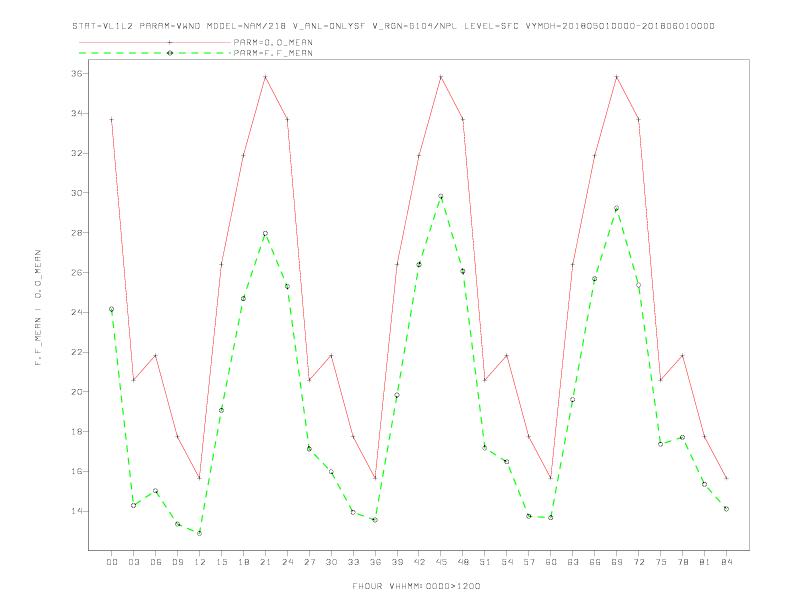The height and width of the screenshot is (612, 792).
Task: Click y-axis tick label 14
Action: [76, 512]
